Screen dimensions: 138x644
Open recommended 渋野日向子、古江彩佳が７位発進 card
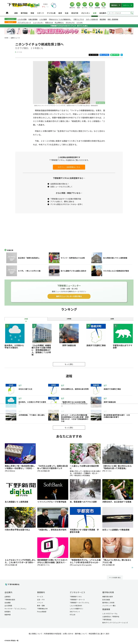coord(118,491)
